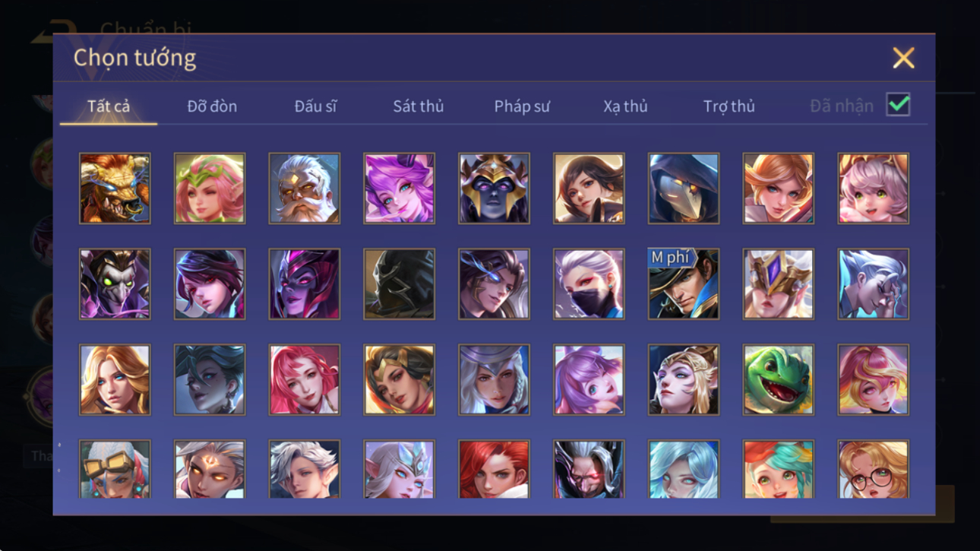The height and width of the screenshot is (551, 980).
Task: Switch to the Đỡ đòn tab
Action: 212,106
